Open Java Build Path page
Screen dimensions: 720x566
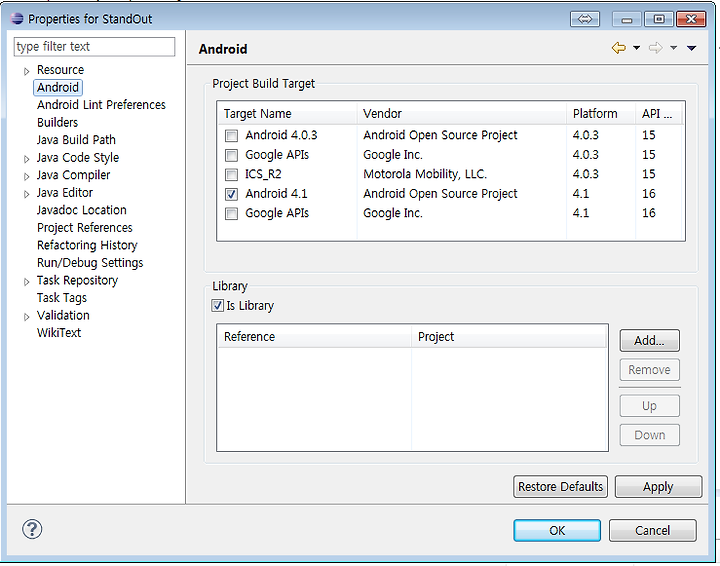[76, 140]
